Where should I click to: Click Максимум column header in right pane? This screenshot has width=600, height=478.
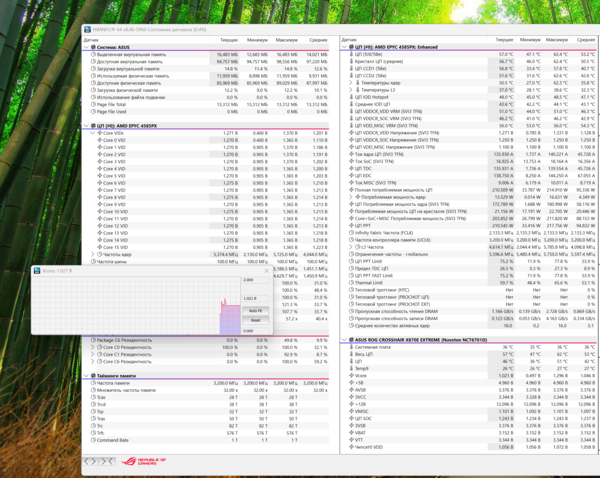[x=556, y=39]
